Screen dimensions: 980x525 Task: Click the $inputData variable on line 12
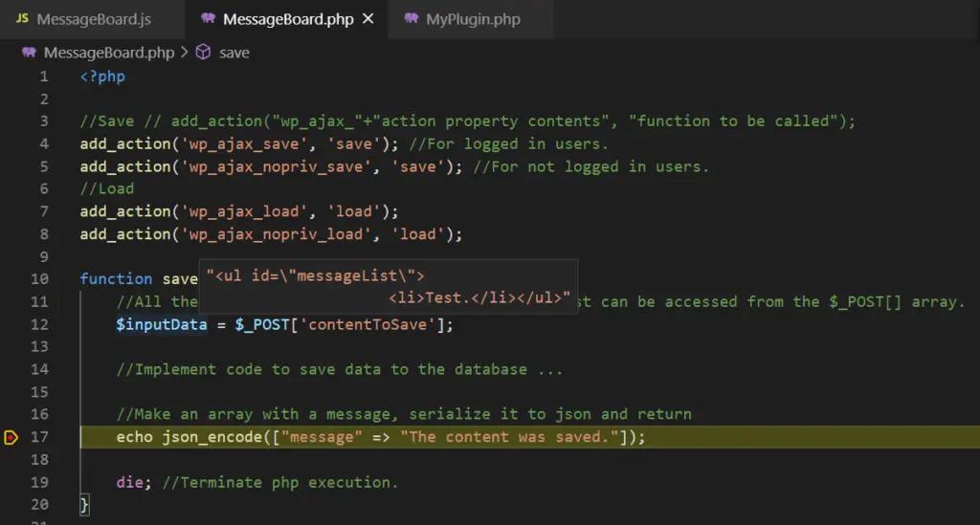click(161, 324)
